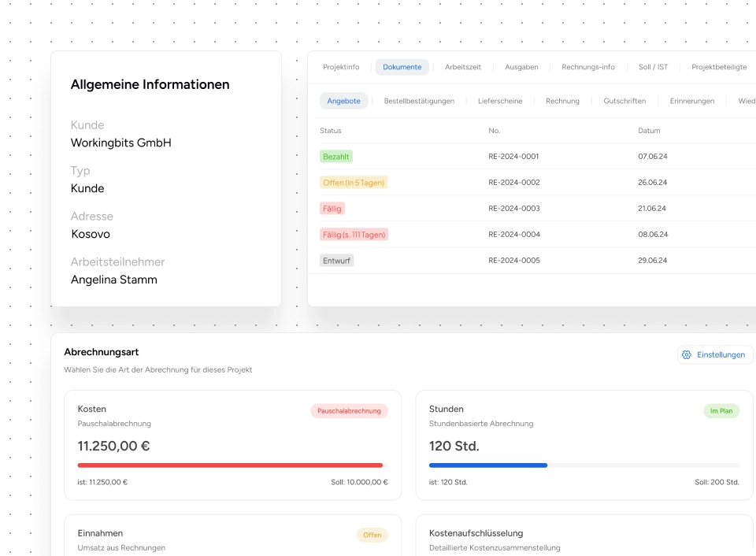The width and height of the screenshot is (756, 556).
Task: Open the Soll / IST tab
Action: pyautogui.click(x=653, y=67)
